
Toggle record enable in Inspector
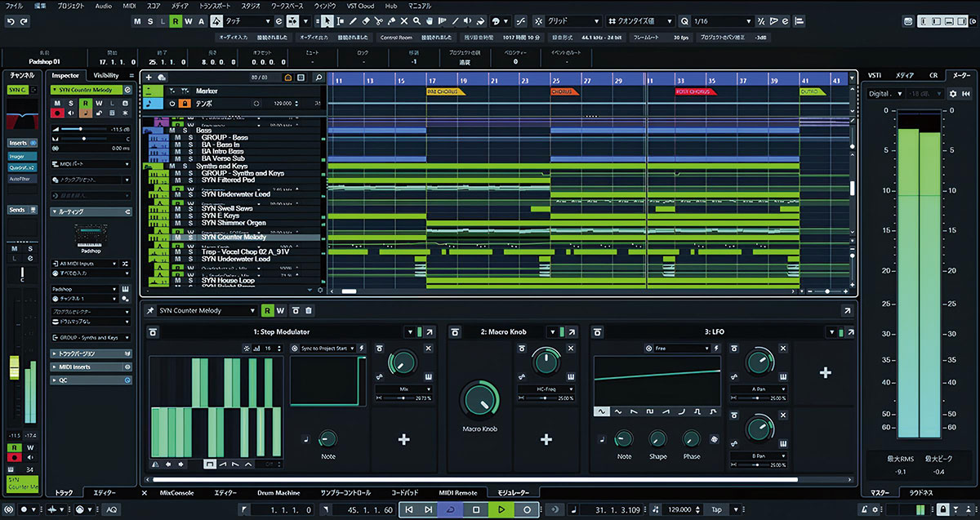(57, 114)
